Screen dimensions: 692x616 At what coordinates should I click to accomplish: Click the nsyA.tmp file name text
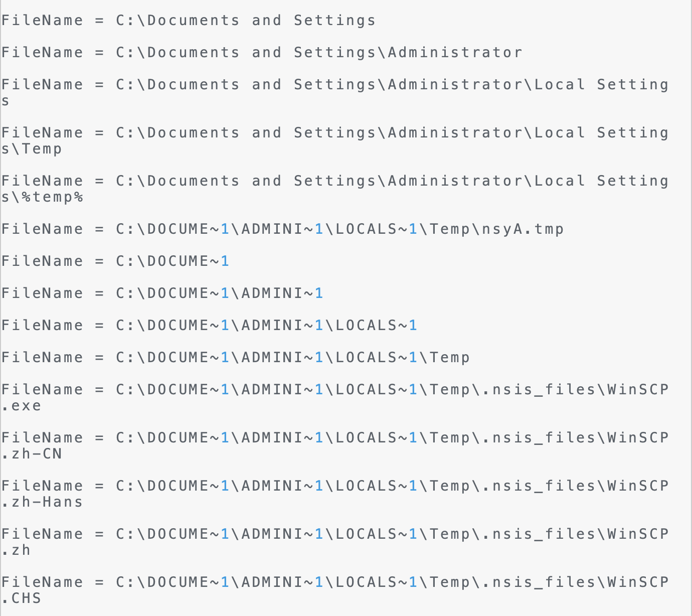[x=523, y=229]
